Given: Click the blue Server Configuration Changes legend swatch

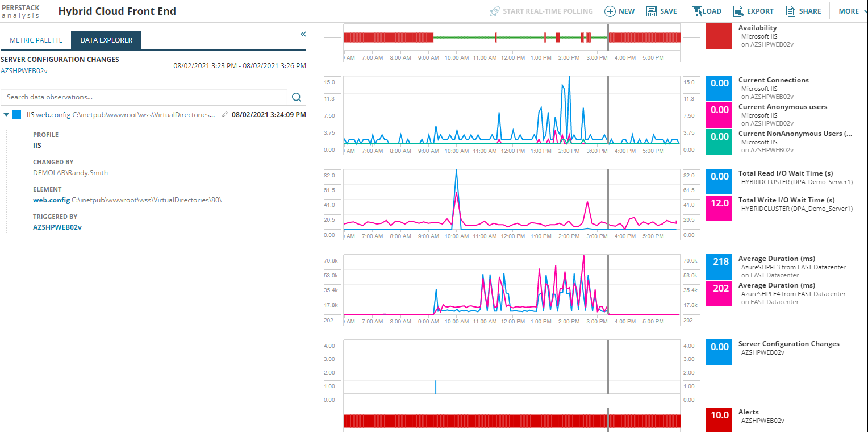Looking at the screenshot, I should pos(719,352).
